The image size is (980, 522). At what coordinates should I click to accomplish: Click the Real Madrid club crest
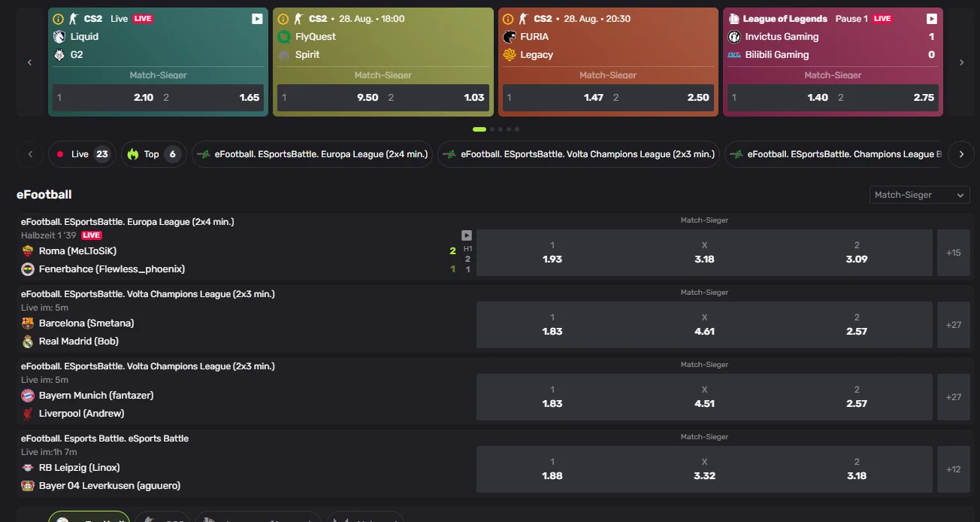(x=28, y=341)
